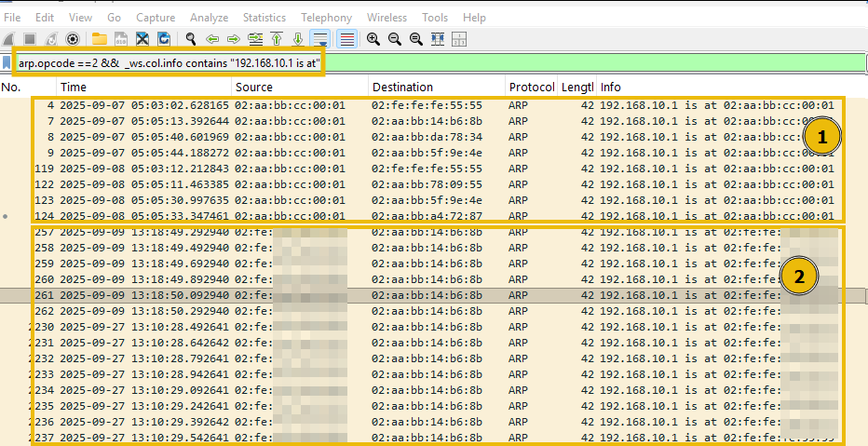This screenshot has height=446, width=868.
Task: Open the Wireless menu
Action: 387,18
